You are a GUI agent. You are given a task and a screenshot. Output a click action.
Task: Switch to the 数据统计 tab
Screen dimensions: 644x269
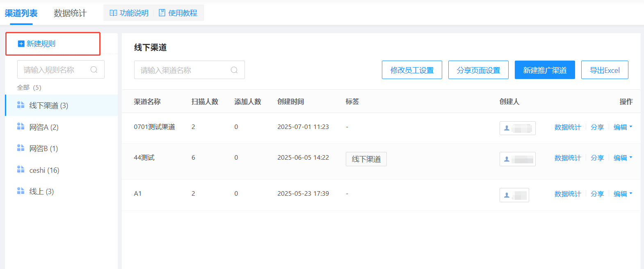[70, 13]
